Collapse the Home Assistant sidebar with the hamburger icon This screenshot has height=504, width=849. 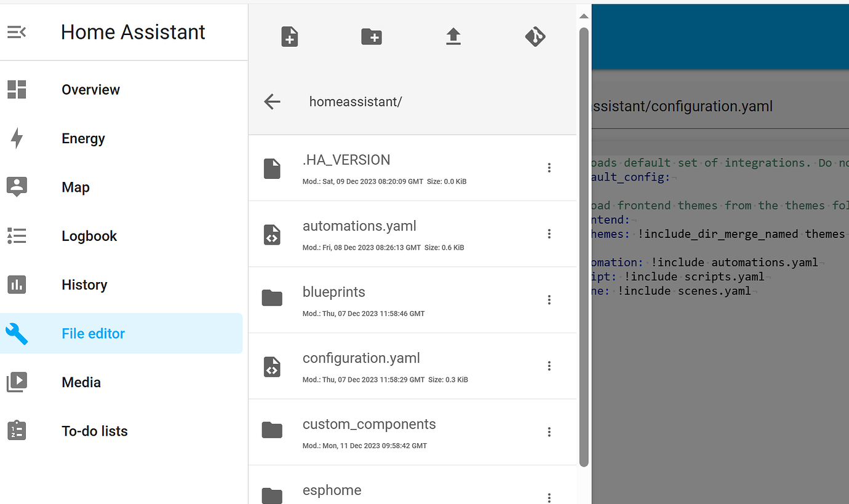[17, 32]
